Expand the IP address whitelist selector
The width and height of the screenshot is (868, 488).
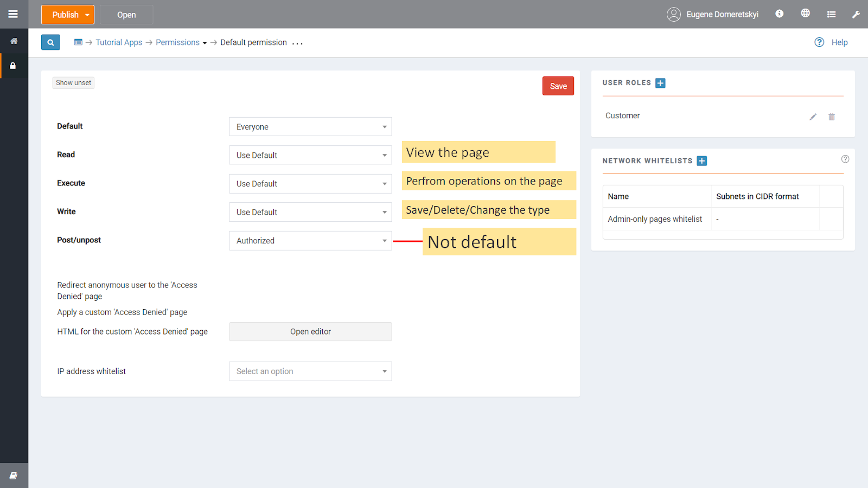coord(310,371)
